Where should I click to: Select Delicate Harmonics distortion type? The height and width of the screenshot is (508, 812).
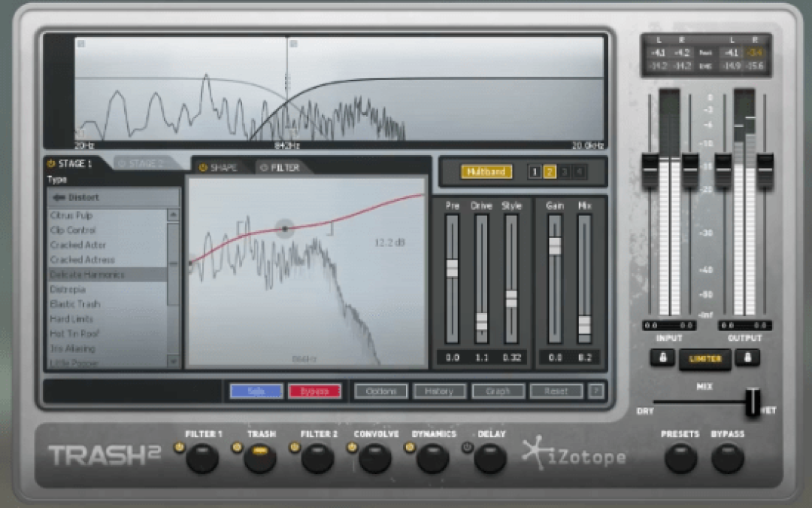(x=108, y=274)
